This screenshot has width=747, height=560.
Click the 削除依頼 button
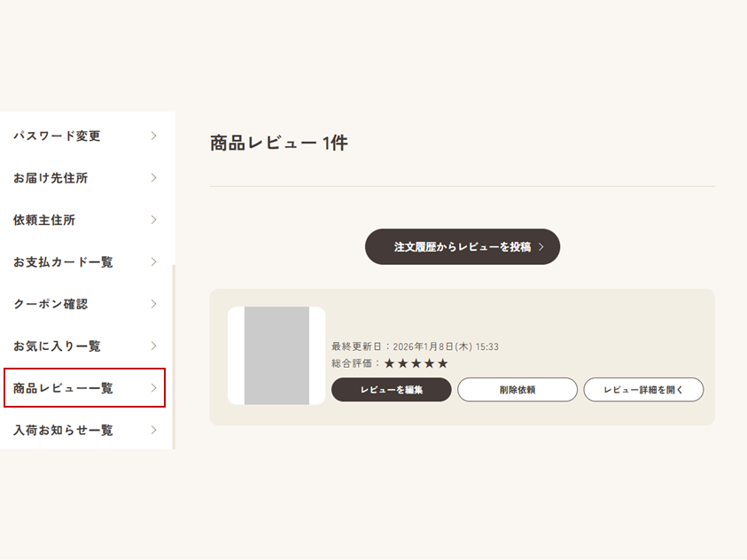pos(517,390)
